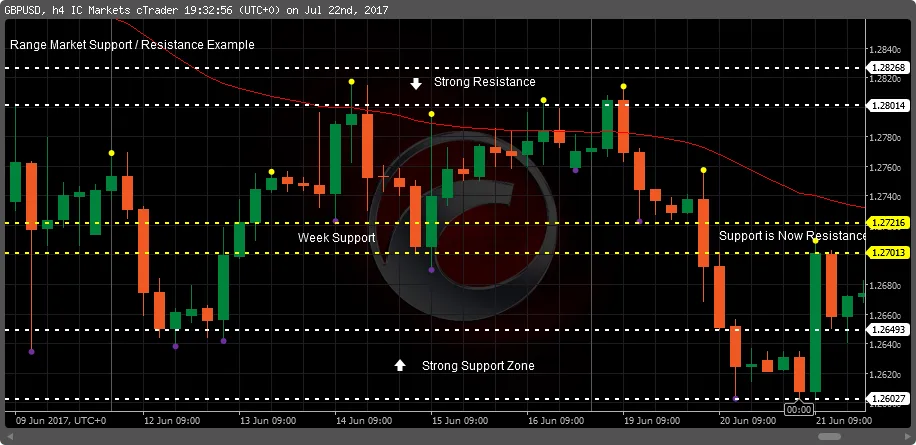
Task: Click the yellow 1.27013 price label
Action: click(887, 252)
